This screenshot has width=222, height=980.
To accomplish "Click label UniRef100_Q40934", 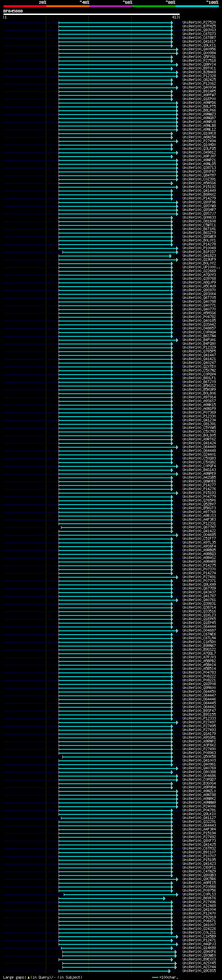I will pyautogui.click(x=199, y=88).
